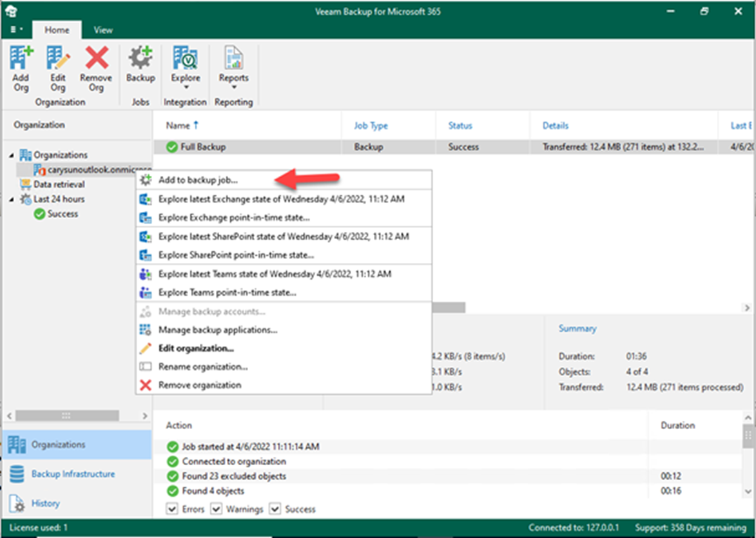Screen dimensions: 756x538
Task: Click the Name column sort arrow
Action: click(x=196, y=126)
